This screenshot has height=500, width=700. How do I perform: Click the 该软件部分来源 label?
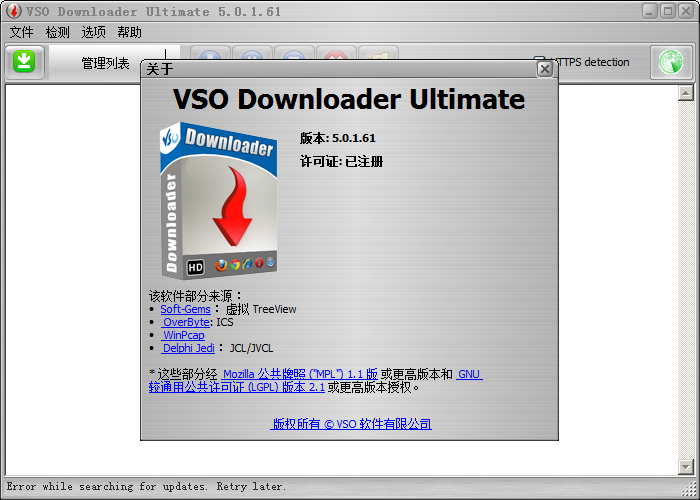coord(196,296)
